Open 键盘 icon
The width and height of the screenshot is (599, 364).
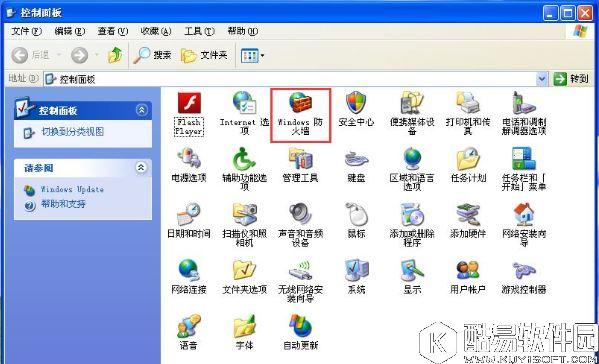click(x=356, y=159)
